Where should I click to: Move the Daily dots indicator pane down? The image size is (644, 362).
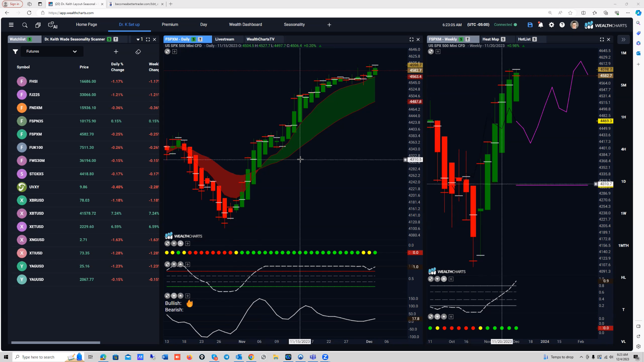coord(174,244)
